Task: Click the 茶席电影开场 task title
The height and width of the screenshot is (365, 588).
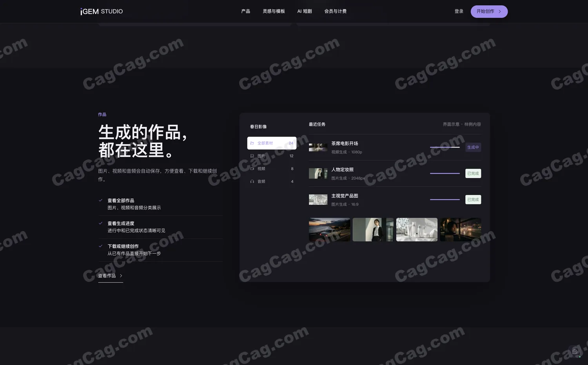Action: [x=345, y=144]
